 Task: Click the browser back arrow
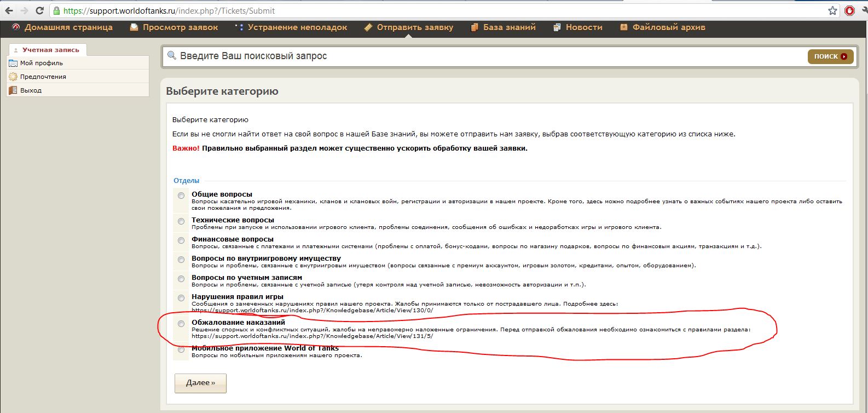9,10
